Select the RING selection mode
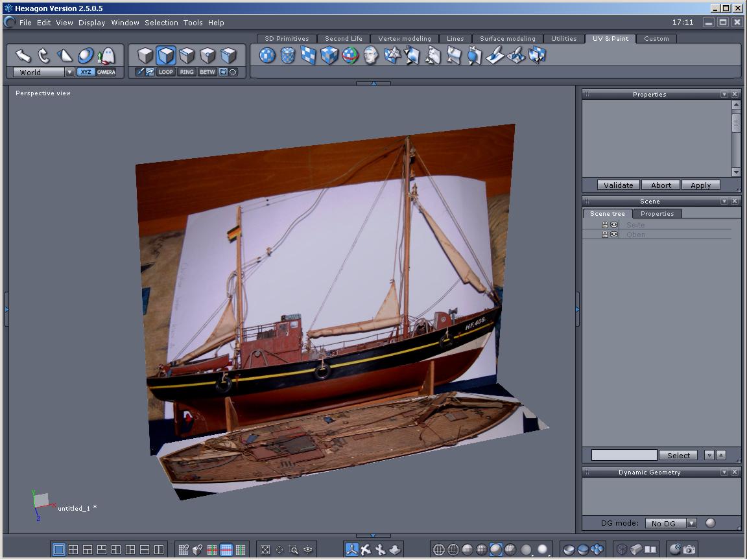Viewport: 747px width, 560px height. 187,72
